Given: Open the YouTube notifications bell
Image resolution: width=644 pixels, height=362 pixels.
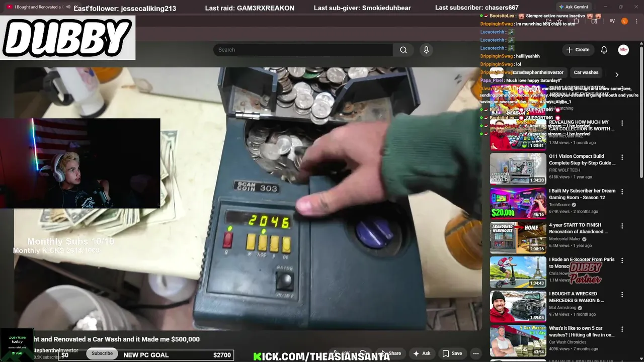Looking at the screenshot, I should [x=604, y=50].
